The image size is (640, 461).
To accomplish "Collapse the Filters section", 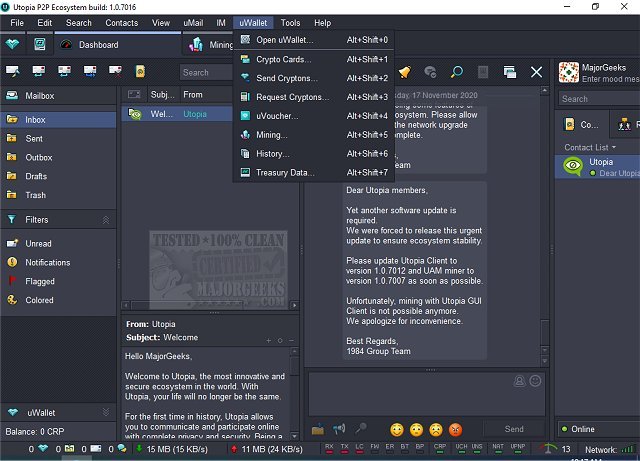I will (106, 220).
